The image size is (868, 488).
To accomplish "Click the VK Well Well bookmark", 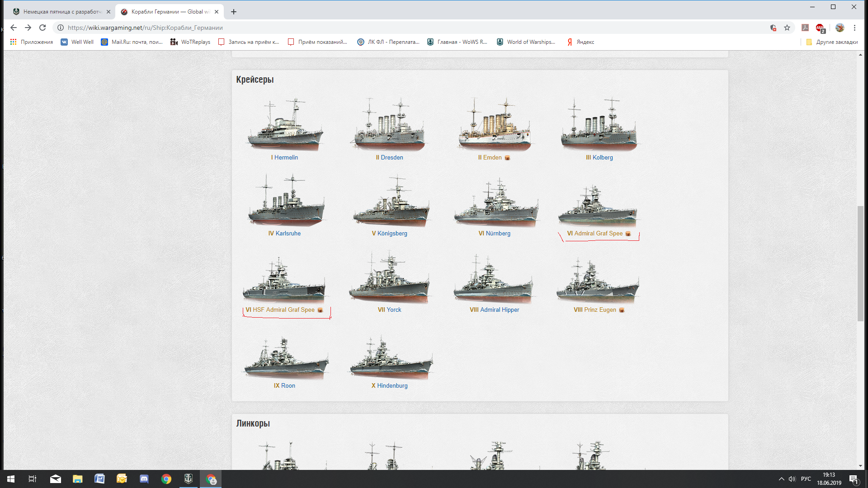I will tap(77, 42).
